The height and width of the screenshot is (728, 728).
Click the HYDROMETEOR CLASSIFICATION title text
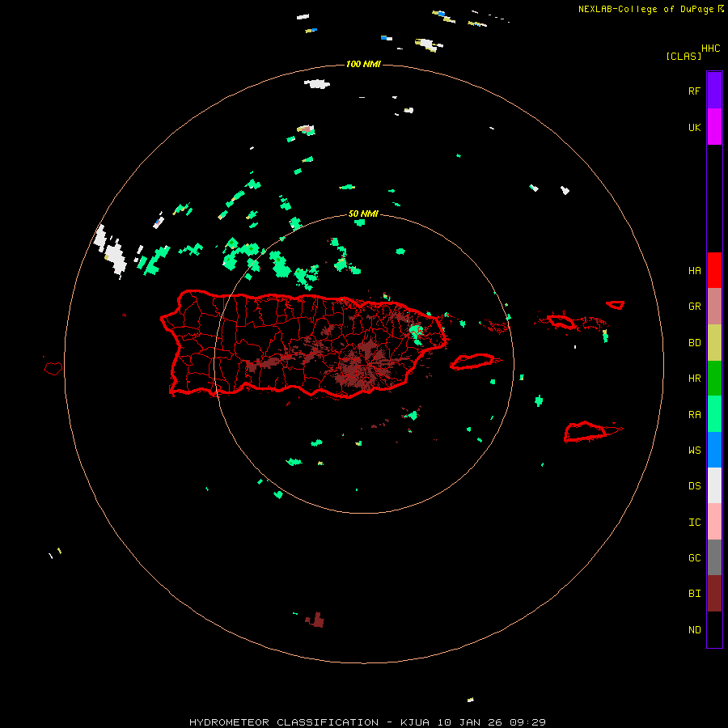tap(284, 722)
